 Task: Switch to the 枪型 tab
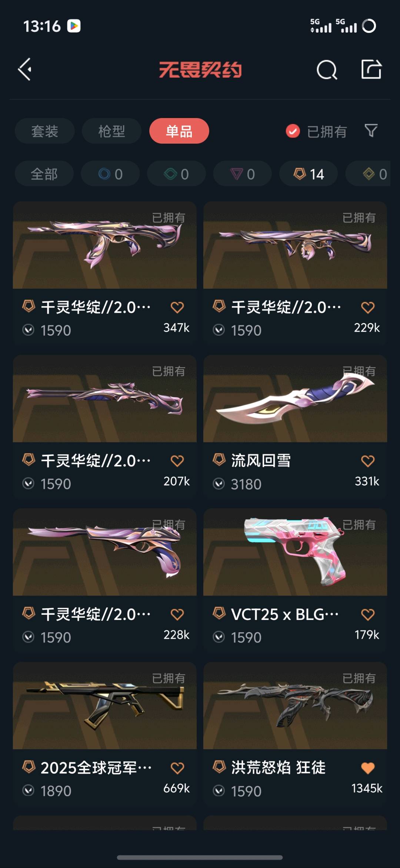111,131
